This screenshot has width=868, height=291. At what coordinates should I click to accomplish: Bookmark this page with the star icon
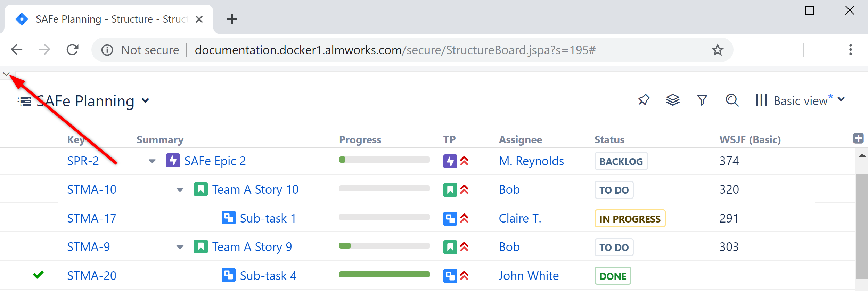717,50
